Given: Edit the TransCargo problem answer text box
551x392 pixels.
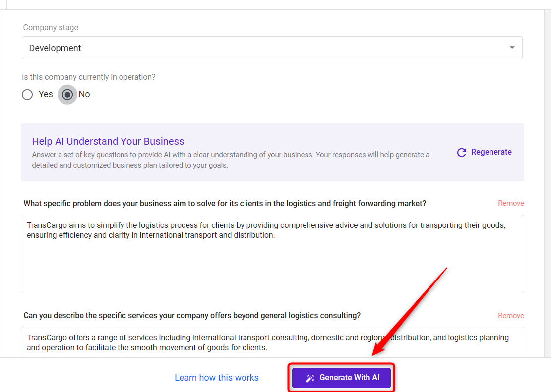Looking at the screenshot, I should click(x=272, y=254).
